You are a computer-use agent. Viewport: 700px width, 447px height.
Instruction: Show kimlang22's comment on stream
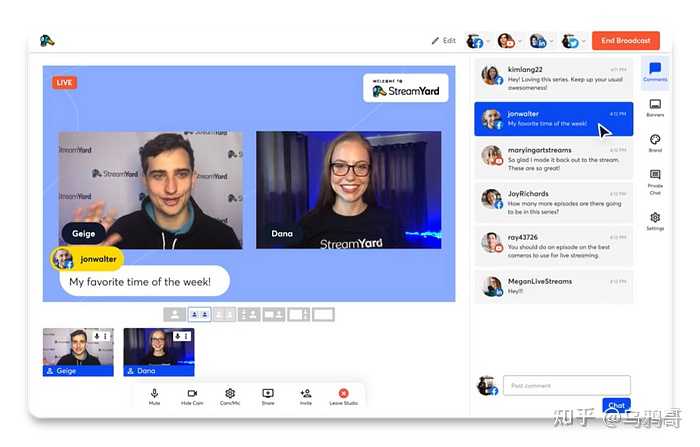(554, 78)
